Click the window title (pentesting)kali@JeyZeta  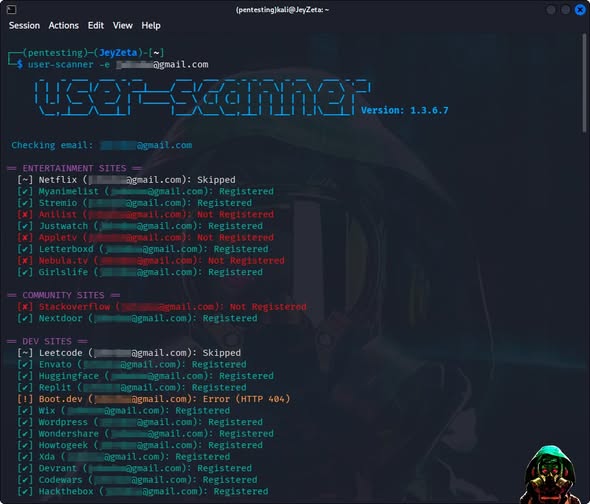coord(282,10)
